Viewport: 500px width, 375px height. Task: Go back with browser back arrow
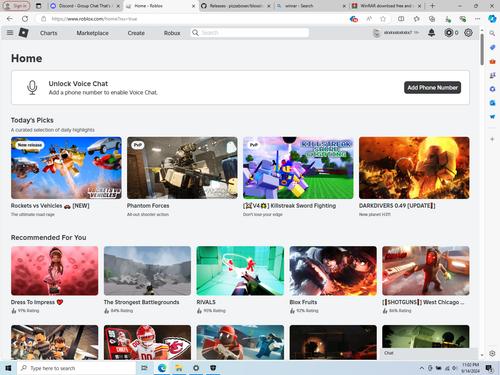click(10, 19)
